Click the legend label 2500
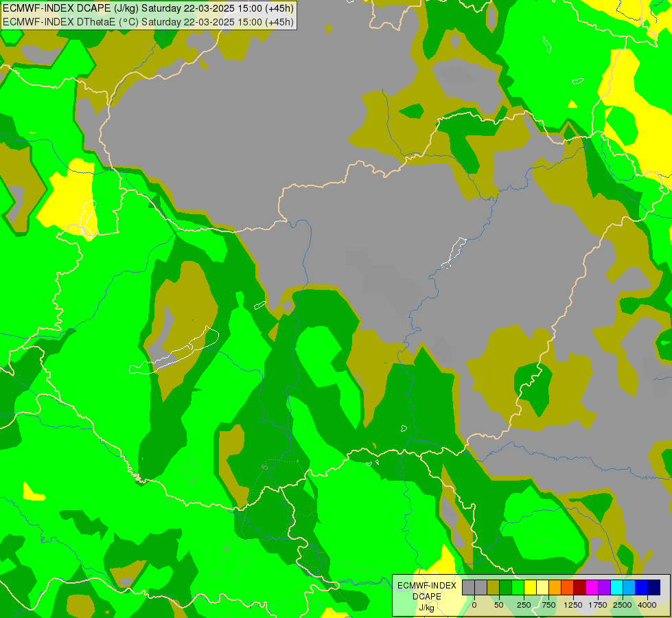Screen dimensions: 672x618 [623, 605]
